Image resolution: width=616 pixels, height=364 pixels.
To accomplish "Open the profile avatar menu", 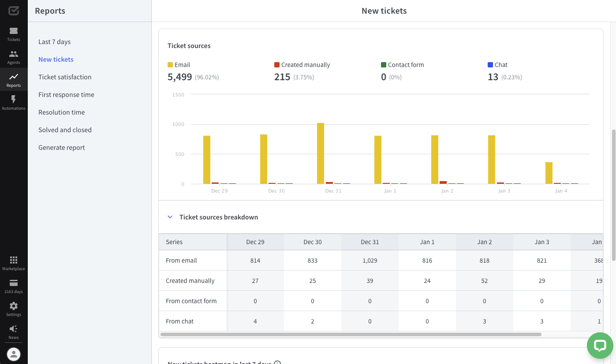I will point(13,354).
